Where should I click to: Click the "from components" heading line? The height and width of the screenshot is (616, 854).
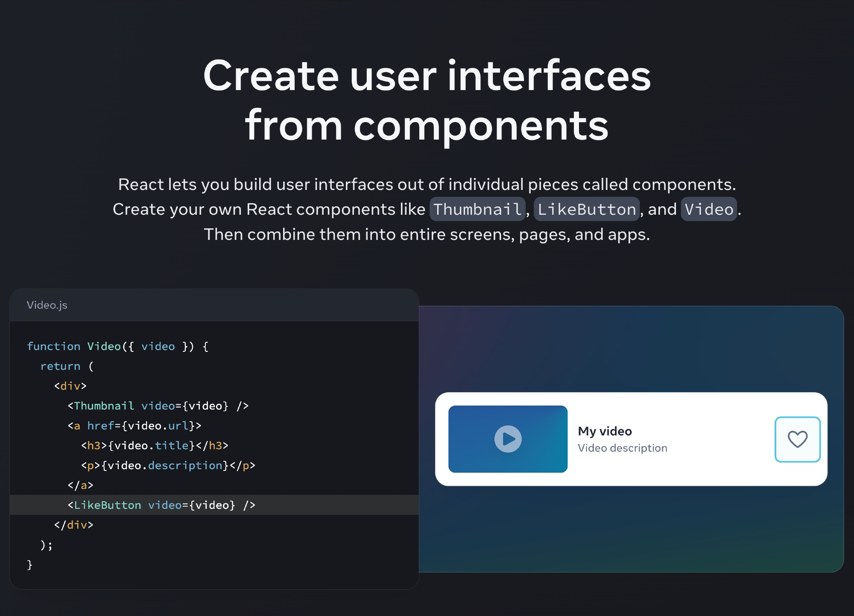(x=427, y=125)
